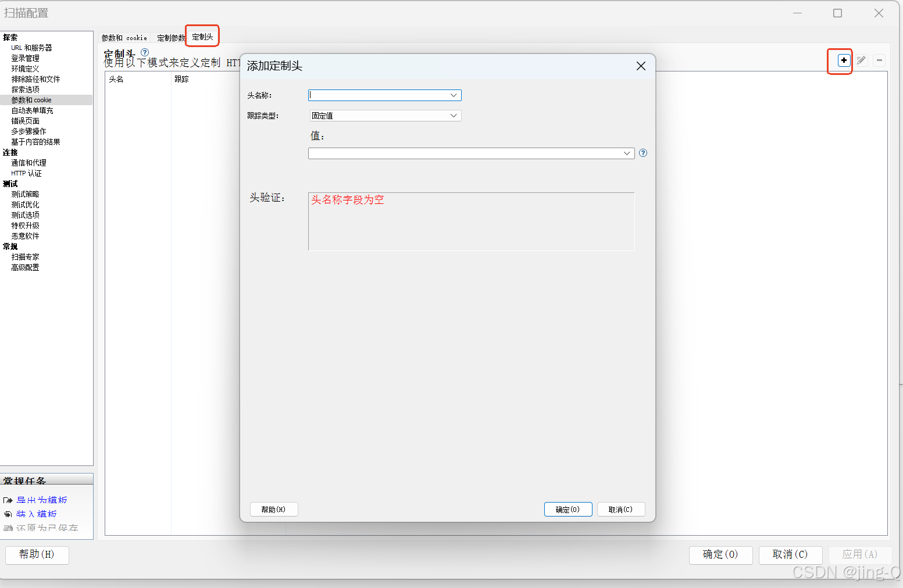Select 扫描专家 in the sidebar
Image resolution: width=903 pixels, height=588 pixels.
click(x=26, y=257)
